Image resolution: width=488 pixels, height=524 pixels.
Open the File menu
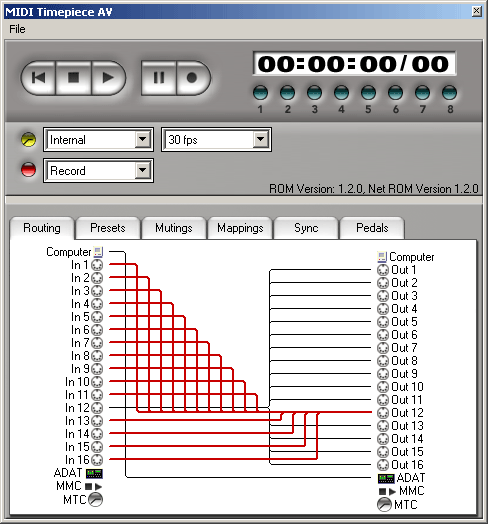[x=17, y=29]
